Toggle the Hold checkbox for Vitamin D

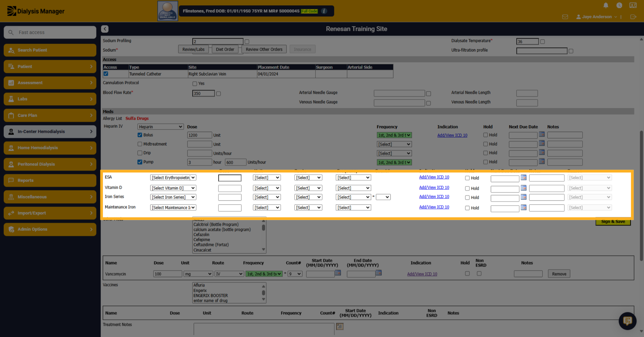click(467, 188)
